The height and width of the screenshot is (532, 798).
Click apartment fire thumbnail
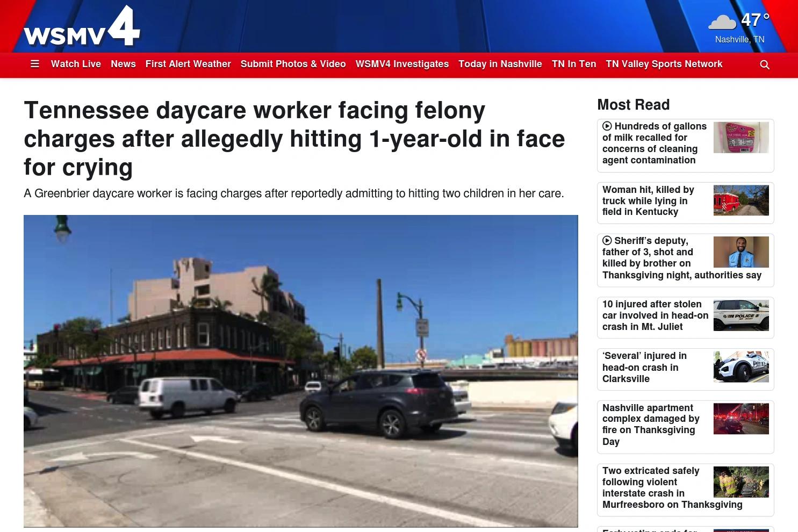(741, 419)
